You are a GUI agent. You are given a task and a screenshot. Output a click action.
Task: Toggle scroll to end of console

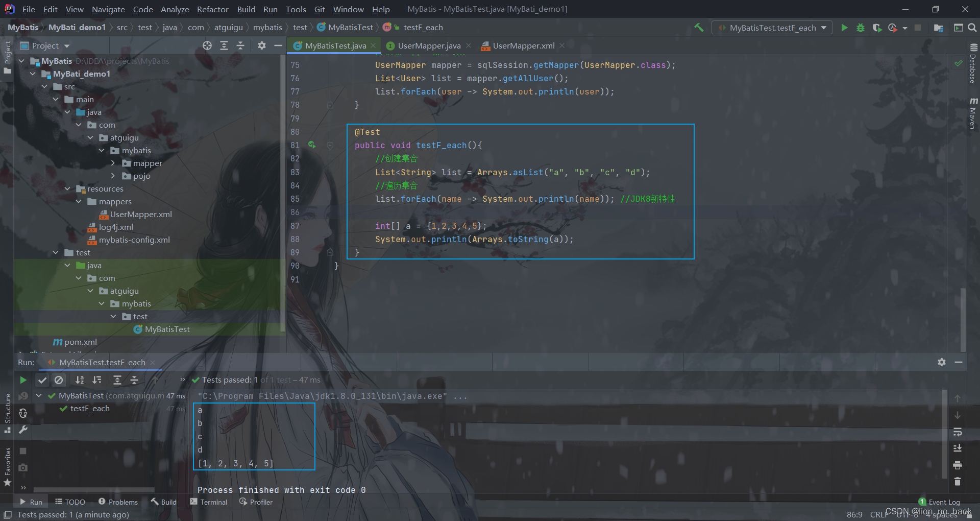pos(958,448)
